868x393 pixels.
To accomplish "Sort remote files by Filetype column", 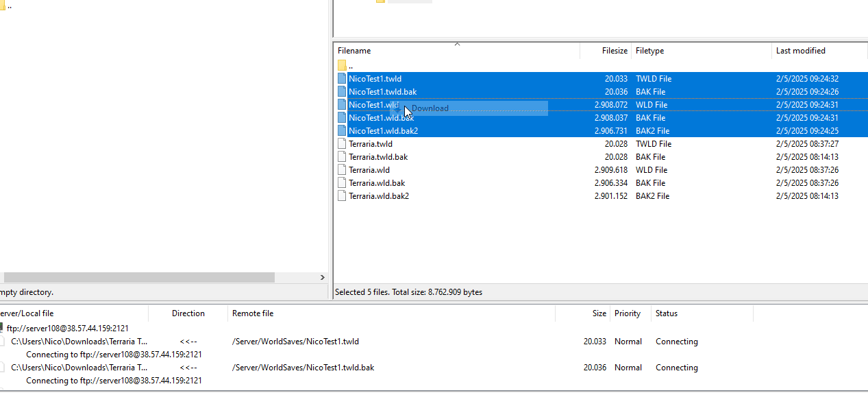I will (702, 51).
